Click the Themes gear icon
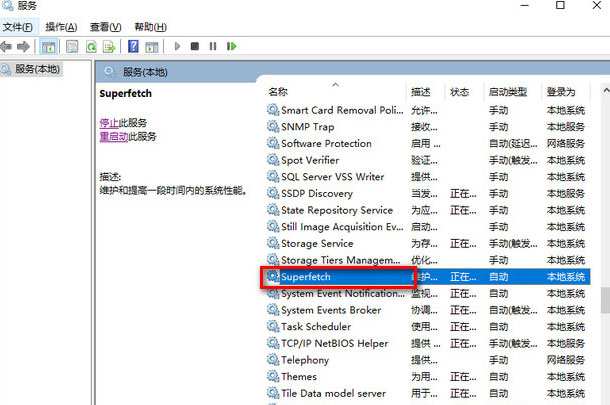This screenshot has width=610, height=405. pos(273,377)
